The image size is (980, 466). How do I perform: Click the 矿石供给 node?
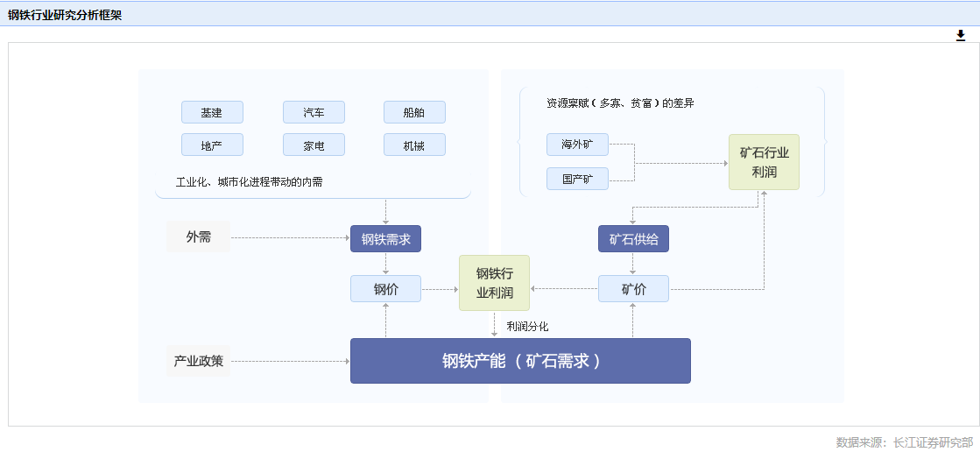coord(633,239)
